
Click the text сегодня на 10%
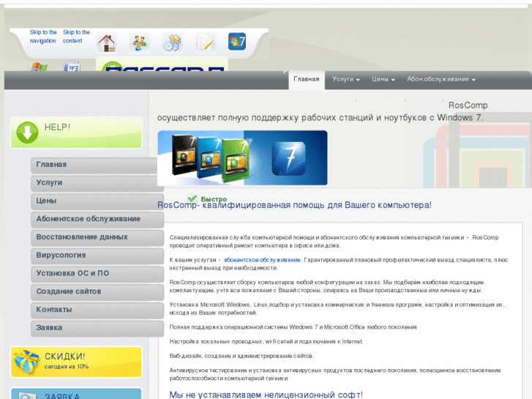(x=67, y=367)
